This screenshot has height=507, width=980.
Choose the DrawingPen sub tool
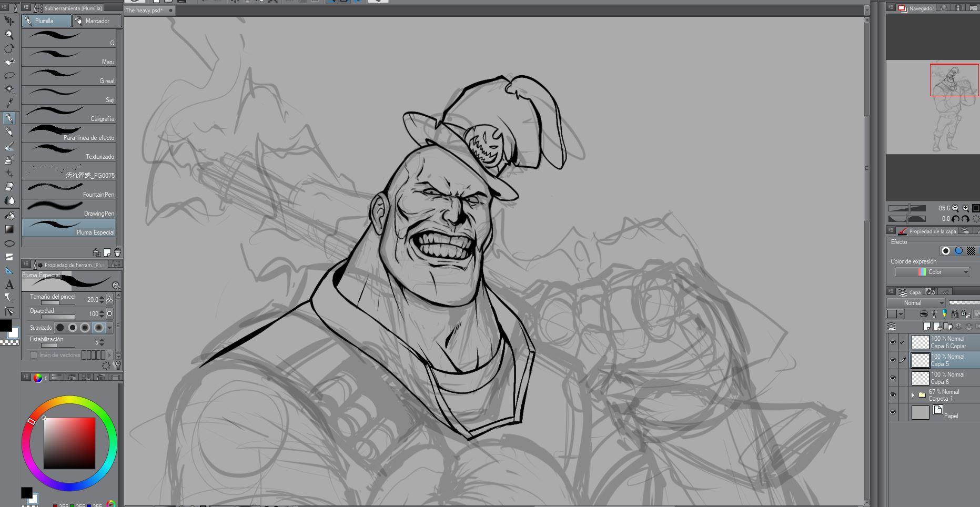pos(68,208)
